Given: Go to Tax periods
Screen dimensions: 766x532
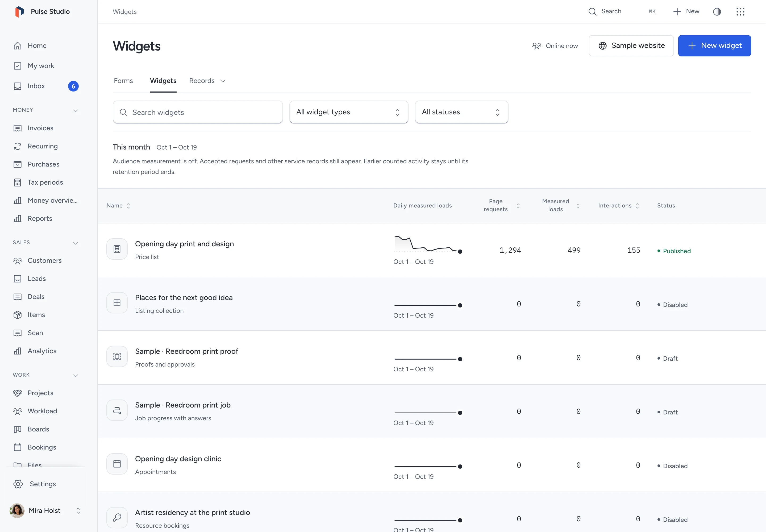Looking at the screenshot, I should click(46, 182).
